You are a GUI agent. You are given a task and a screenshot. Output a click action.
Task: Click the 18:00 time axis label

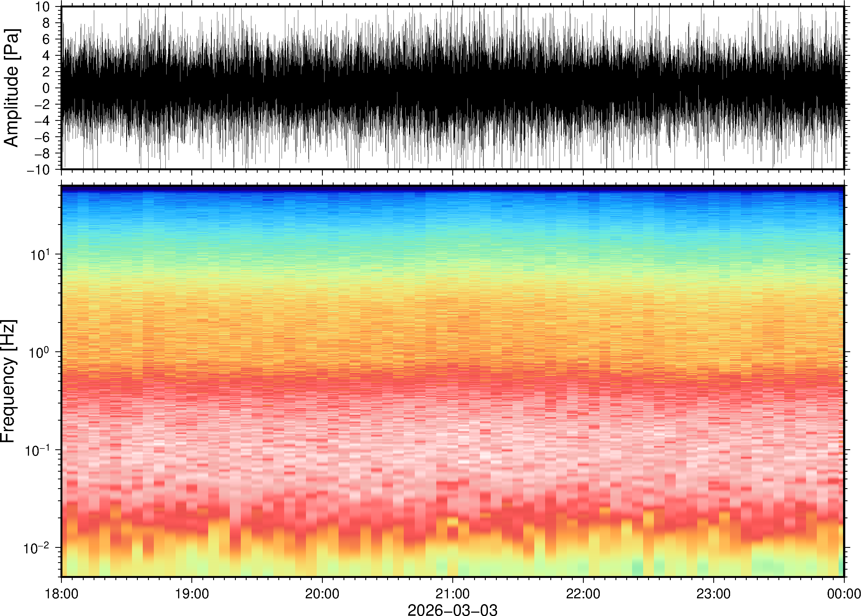[x=62, y=594]
